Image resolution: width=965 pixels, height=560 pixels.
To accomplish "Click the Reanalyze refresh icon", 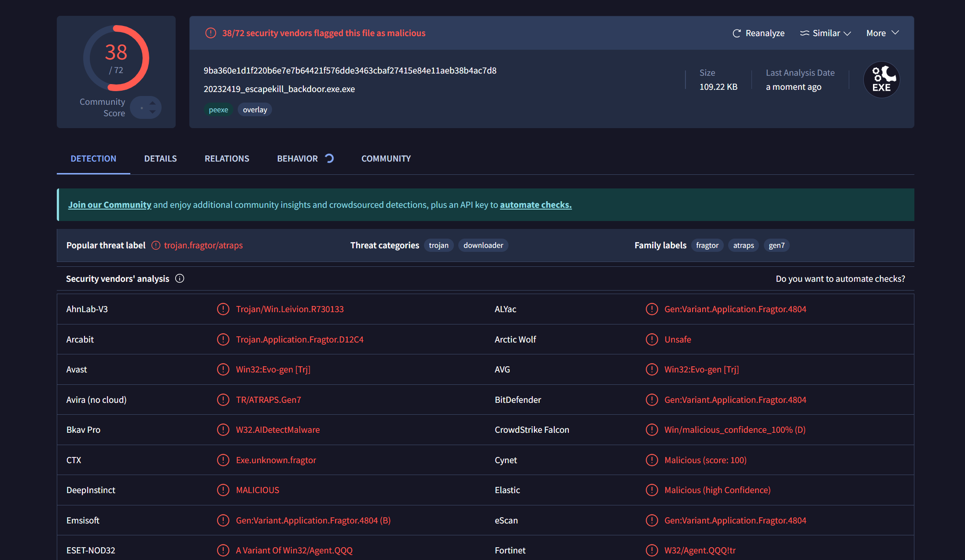I will click(x=736, y=33).
